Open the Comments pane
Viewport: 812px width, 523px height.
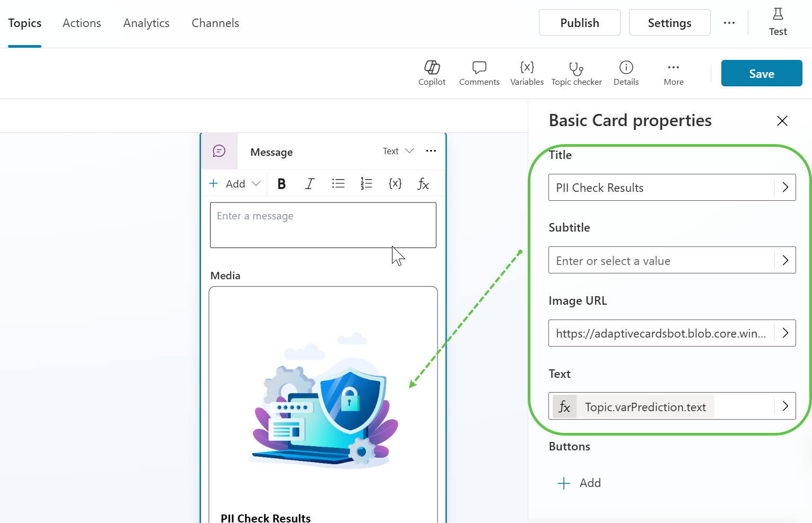click(x=479, y=68)
